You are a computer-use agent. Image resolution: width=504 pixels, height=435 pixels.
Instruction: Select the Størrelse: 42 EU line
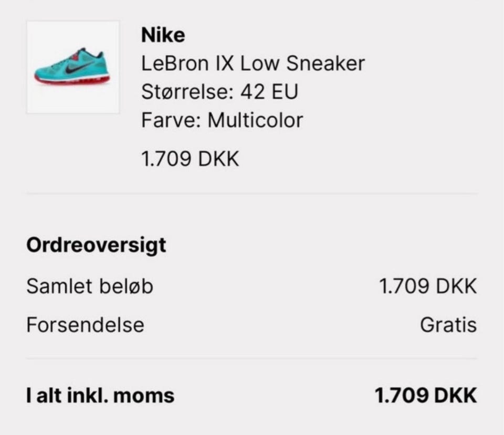[219, 92]
